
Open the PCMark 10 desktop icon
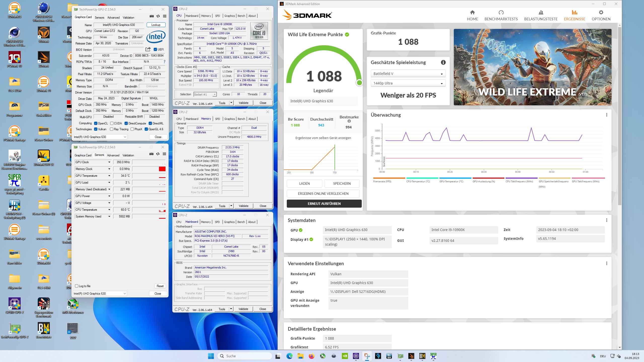coord(15,60)
